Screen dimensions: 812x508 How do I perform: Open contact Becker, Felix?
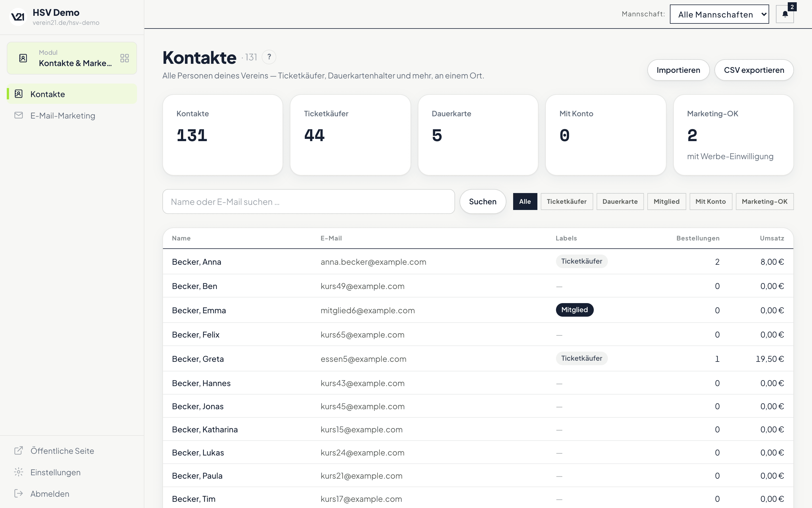click(478, 335)
